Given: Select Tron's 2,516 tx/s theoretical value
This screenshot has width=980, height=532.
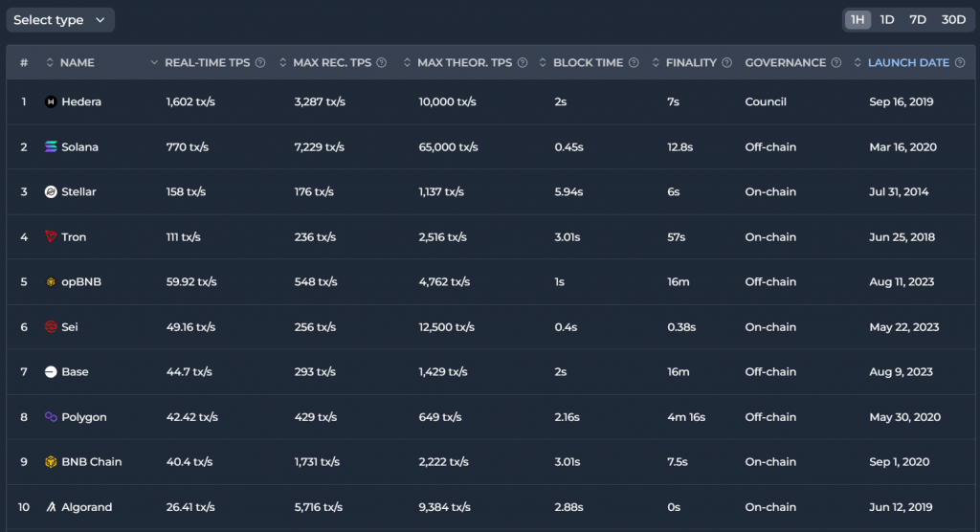Looking at the screenshot, I should 442,237.
